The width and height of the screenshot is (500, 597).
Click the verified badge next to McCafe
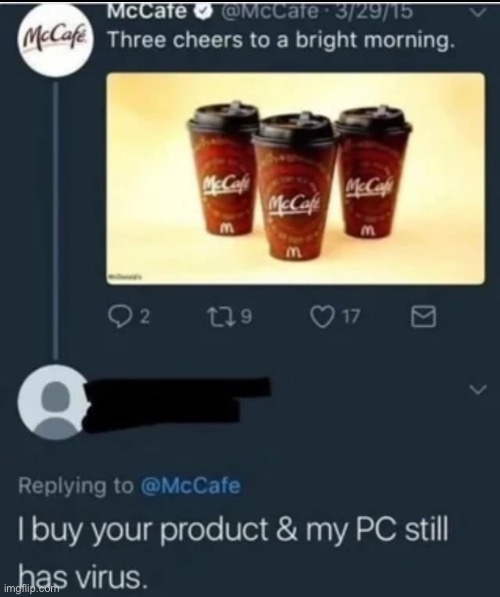point(203,12)
